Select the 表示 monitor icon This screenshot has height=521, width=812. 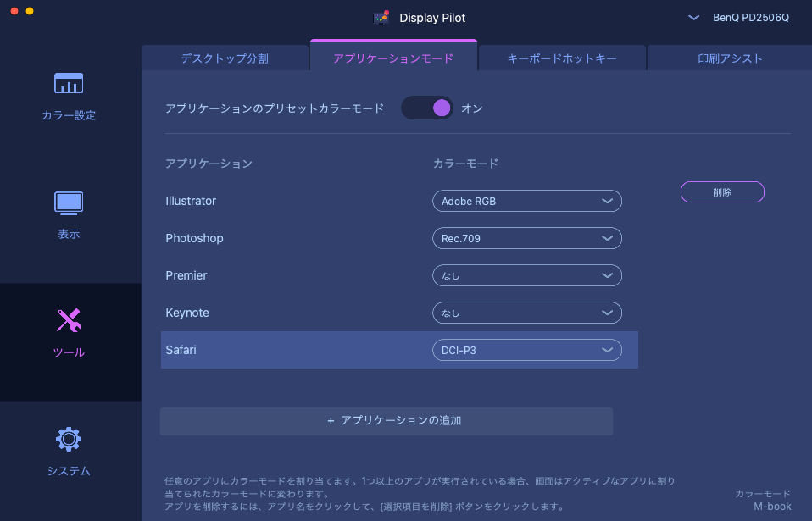[69, 202]
